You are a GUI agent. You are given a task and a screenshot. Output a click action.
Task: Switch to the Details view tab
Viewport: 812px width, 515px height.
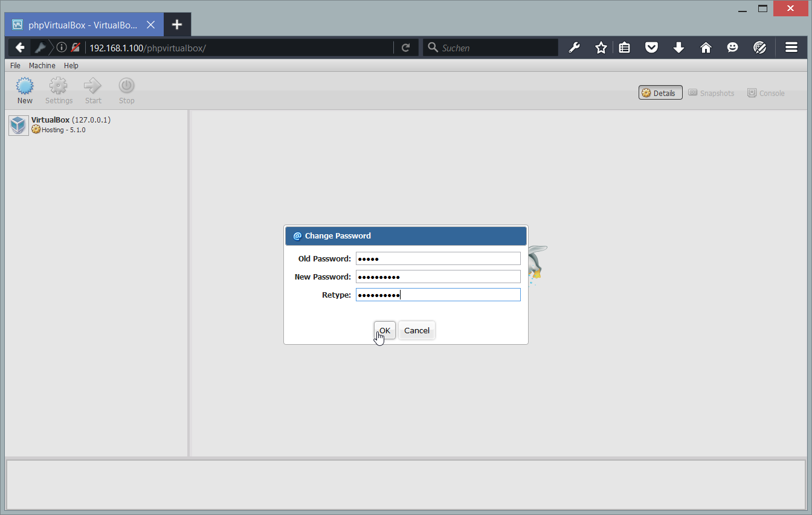660,93
